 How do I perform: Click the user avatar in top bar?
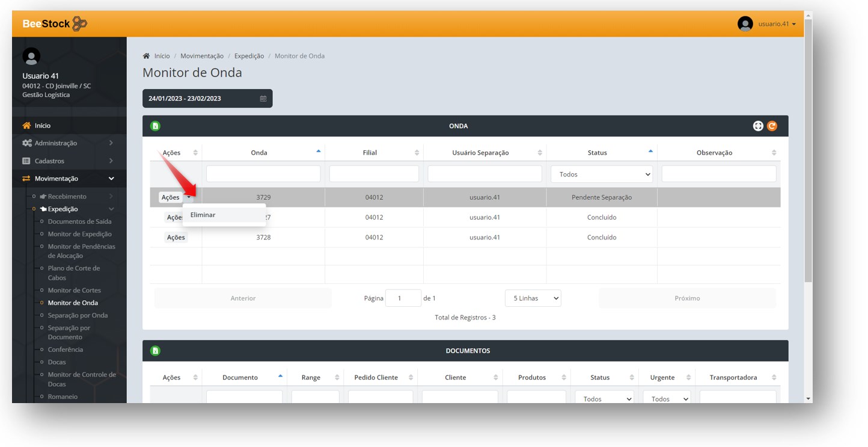click(745, 24)
